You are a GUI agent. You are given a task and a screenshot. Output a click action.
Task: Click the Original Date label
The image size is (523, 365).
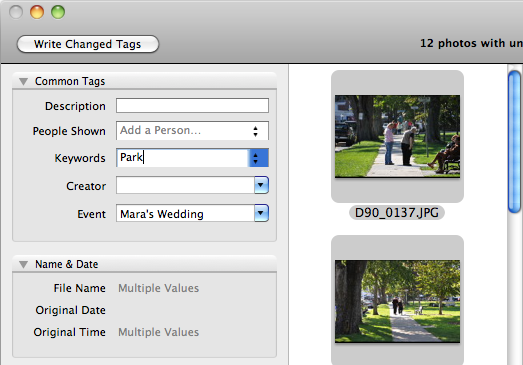(x=70, y=310)
